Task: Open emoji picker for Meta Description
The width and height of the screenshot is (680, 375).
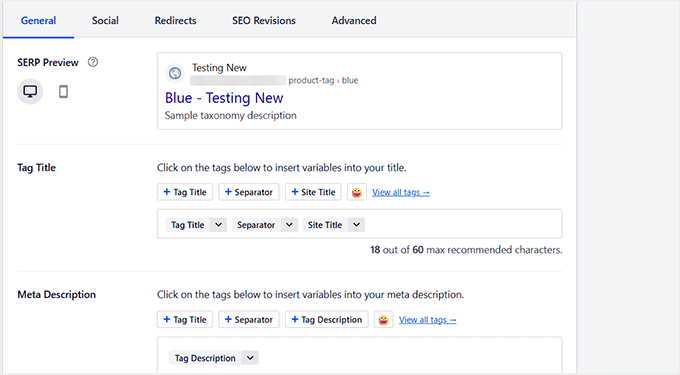Action: coord(383,320)
